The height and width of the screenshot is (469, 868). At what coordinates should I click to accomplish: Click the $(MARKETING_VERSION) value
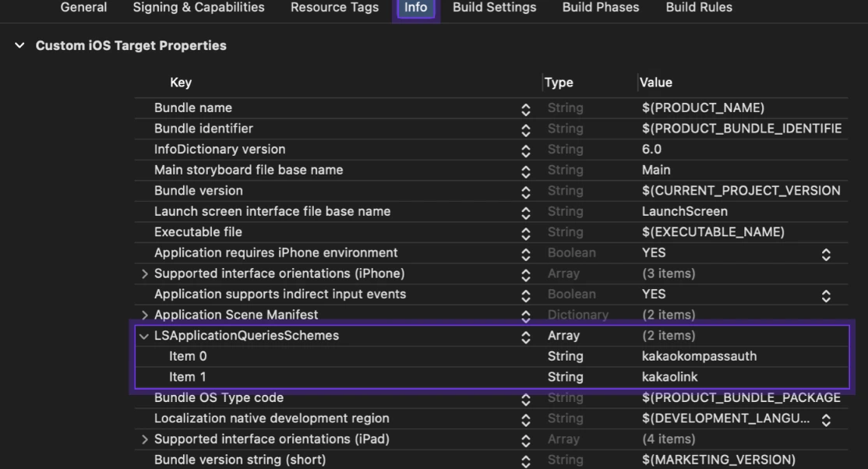point(718,460)
